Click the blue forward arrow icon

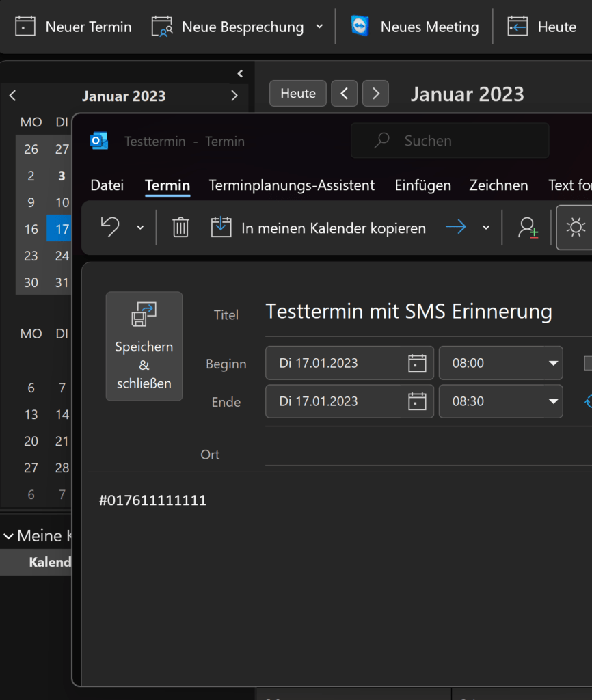coord(456,227)
